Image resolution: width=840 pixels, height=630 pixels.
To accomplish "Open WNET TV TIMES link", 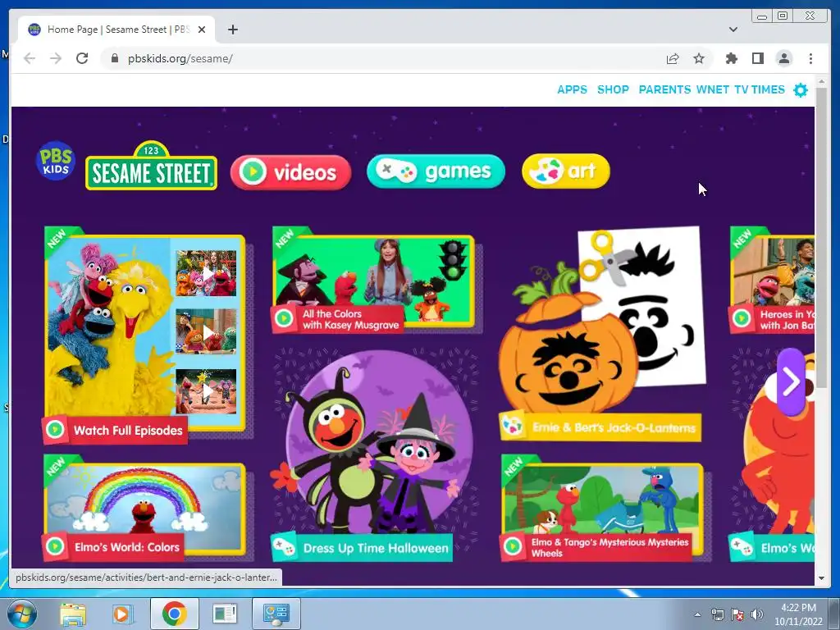I will (x=741, y=89).
